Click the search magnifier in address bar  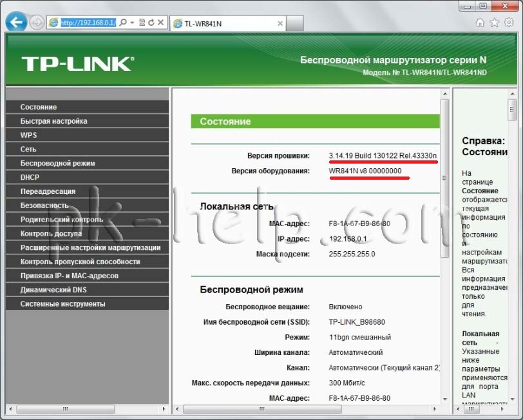pos(123,23)
